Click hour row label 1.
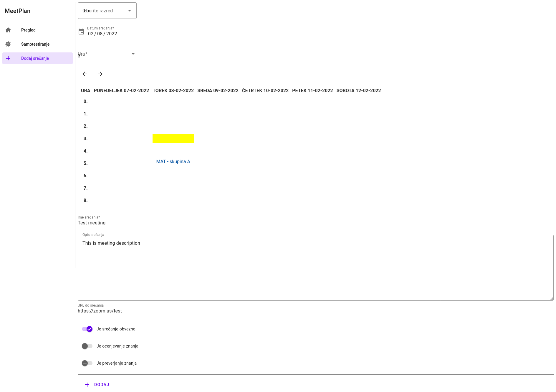Screen dimensions: 556x392 click(x=86, y=114)
